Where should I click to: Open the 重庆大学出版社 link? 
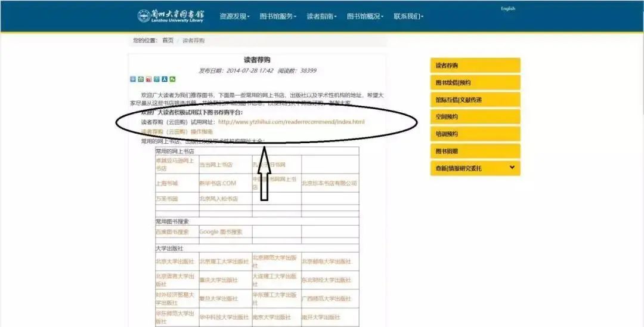click(x=218, y=280)
